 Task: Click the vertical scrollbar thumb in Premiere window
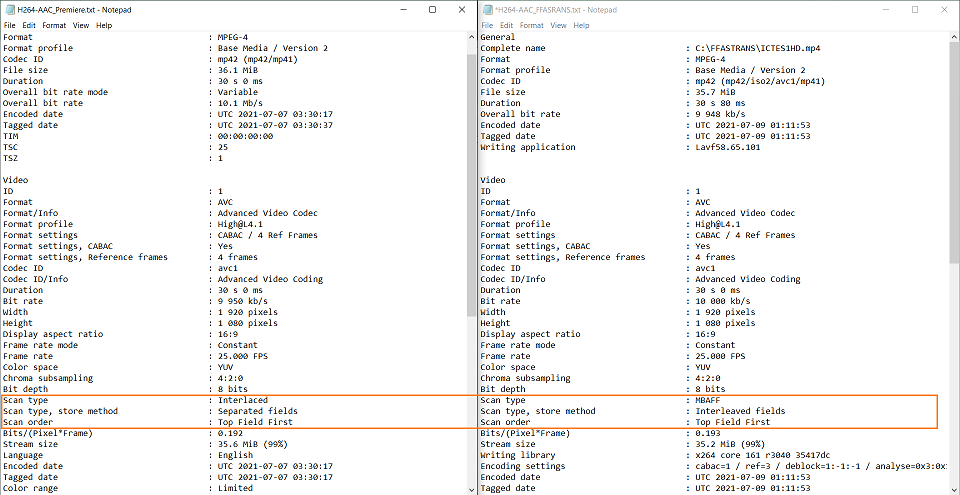(471, 184)
